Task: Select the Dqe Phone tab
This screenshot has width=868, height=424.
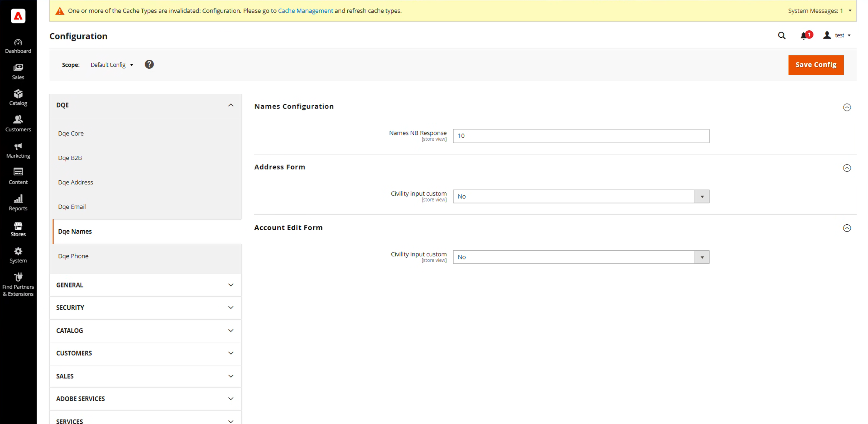Action: click(x=73, y=256)
